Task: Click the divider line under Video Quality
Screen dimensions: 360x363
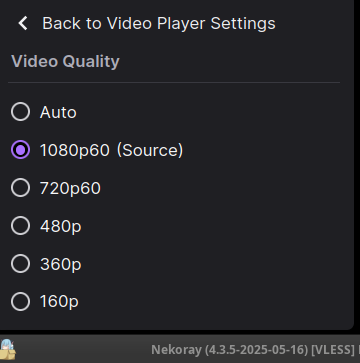Action: tap(174, 82)
